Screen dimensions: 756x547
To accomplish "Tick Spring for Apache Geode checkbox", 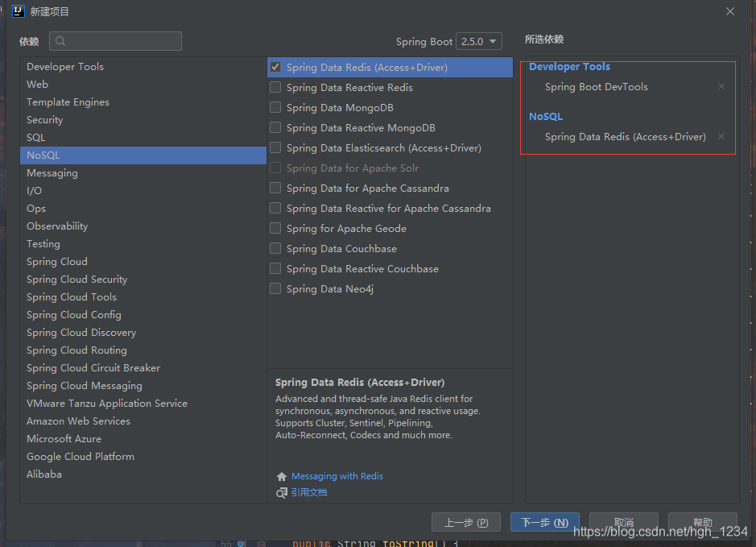I will click(275, 228).
